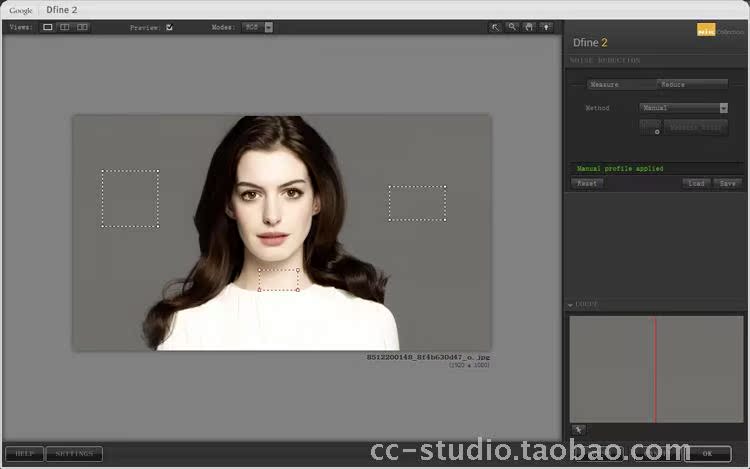Switch to the Reduce tab
The width and height of the screenshot is (750, 469).
[x=693, y=84]
